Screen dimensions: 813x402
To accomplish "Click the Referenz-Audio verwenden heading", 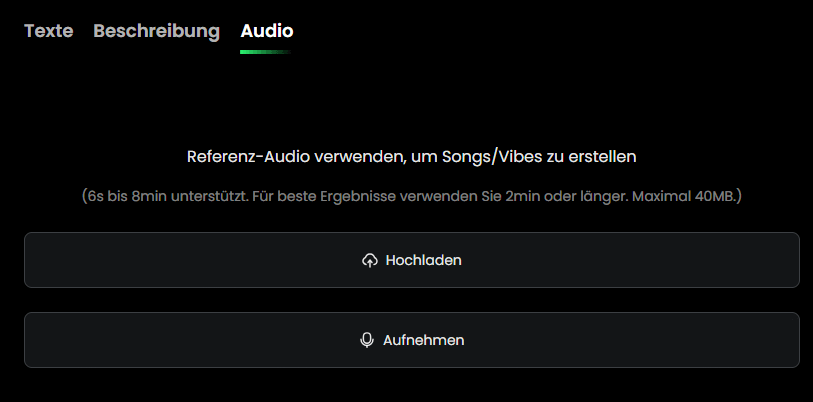I will point(411,156).
